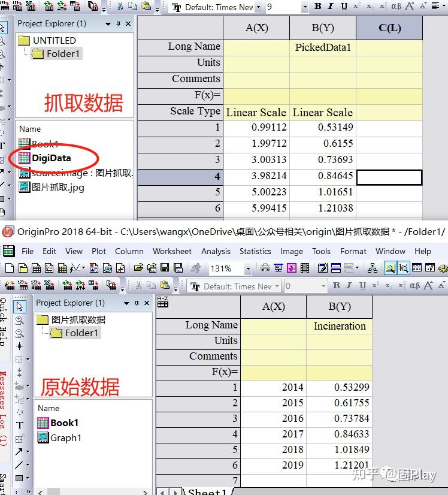448x495 pixels.
Task: Click the Open folder icon
Action: 138,268
